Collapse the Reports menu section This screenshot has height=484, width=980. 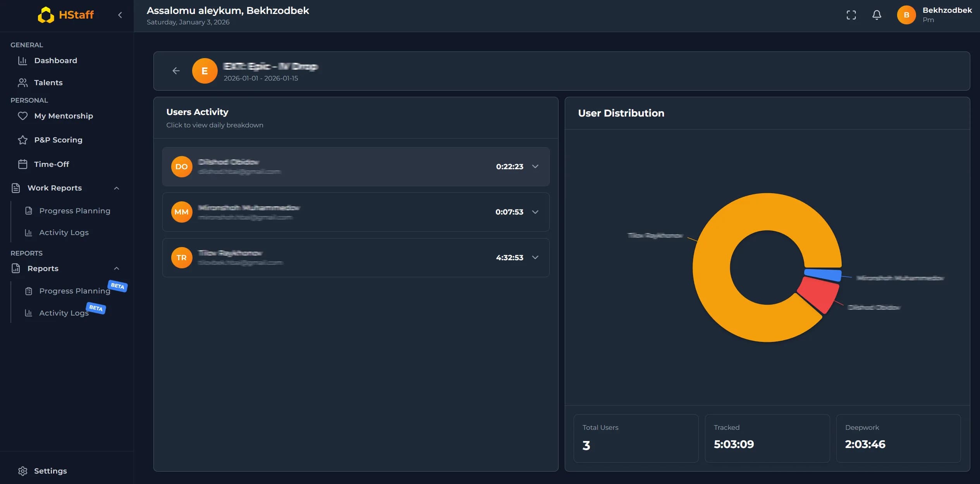[x=117, y=268]
